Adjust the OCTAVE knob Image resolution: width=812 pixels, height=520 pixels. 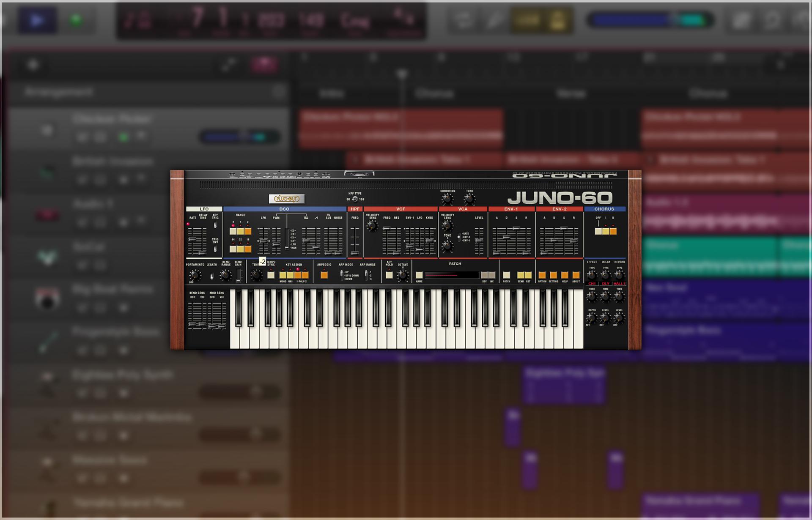[x=403, y=275]
